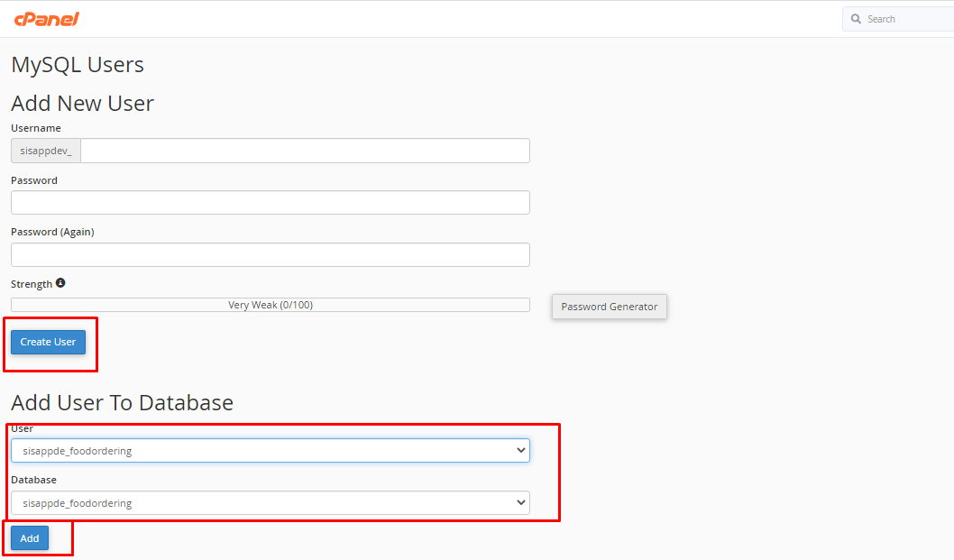
Task: Click the Password (Again) label
Action: [52, 232]
